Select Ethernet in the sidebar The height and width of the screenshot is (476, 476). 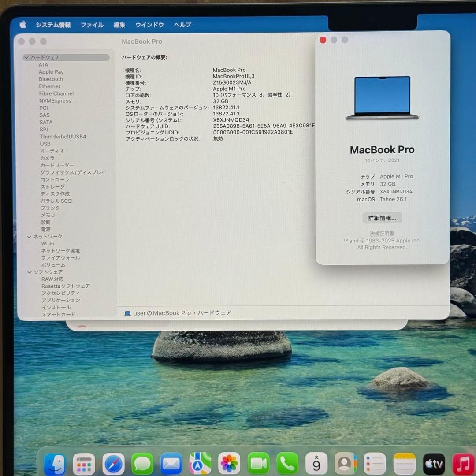coord(50,86)
